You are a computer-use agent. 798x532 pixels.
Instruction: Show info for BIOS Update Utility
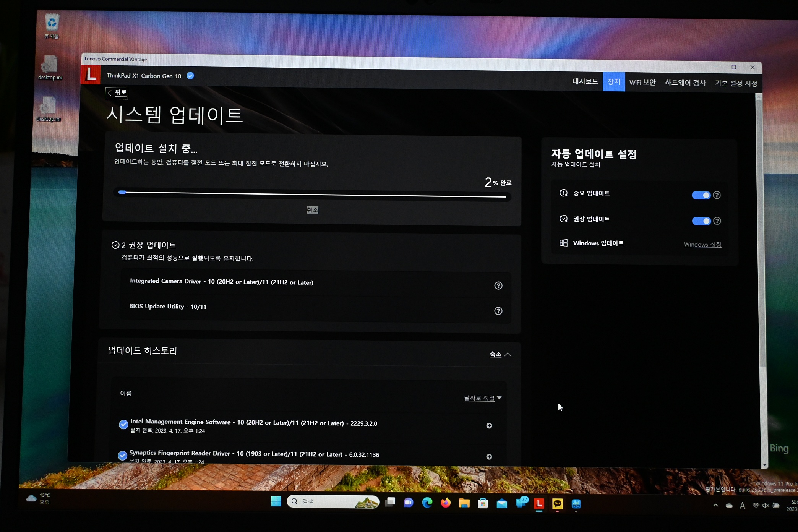tap(498, 311)
